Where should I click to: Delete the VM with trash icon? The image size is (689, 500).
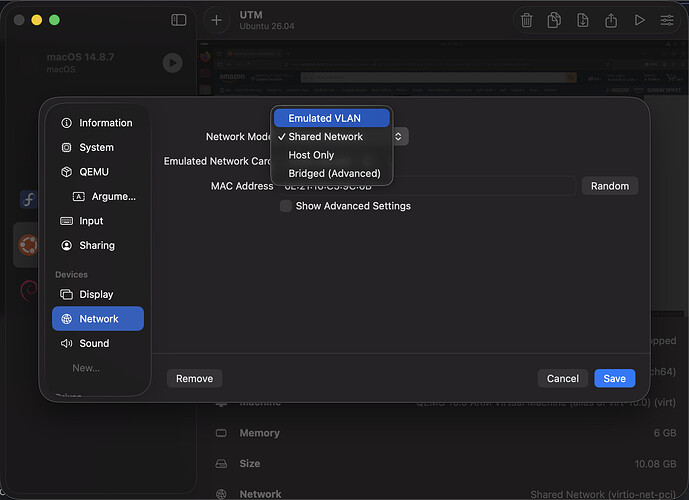pyautogui.click(x=526, y=20)
